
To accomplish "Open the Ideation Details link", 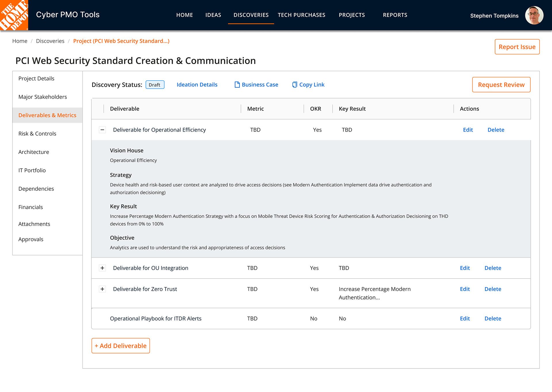I will (197, 85).
